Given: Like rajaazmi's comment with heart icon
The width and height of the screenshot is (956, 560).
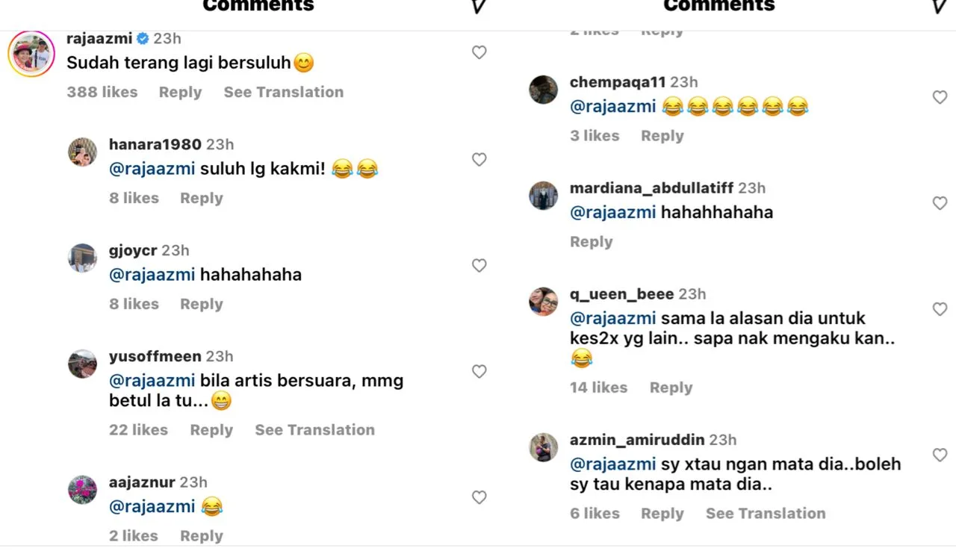Looking at the screenshot, I should (x=479, y=52).
